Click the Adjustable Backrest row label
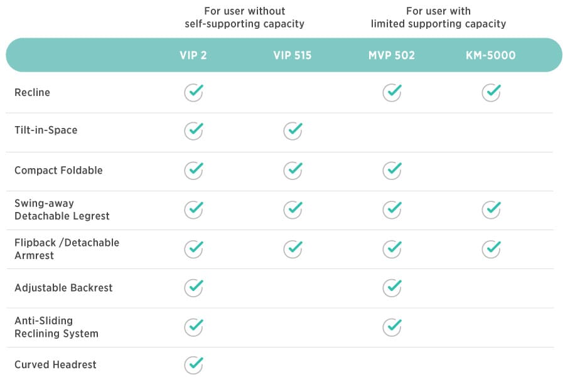 (x=63, y=288)
